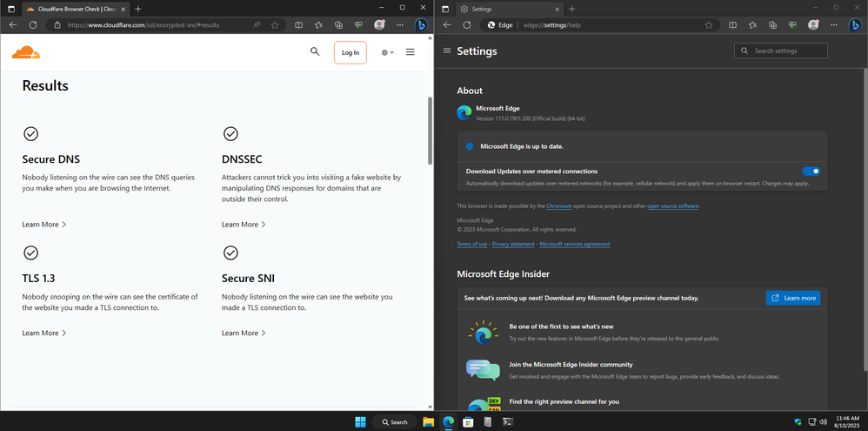Open Favorites list in Cloudflare window

click(318, 25)
